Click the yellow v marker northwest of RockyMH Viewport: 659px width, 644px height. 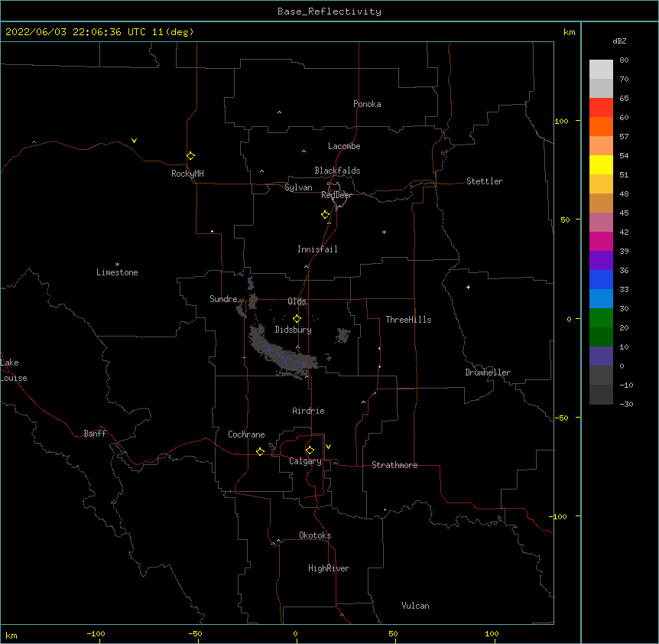[134, 141]
